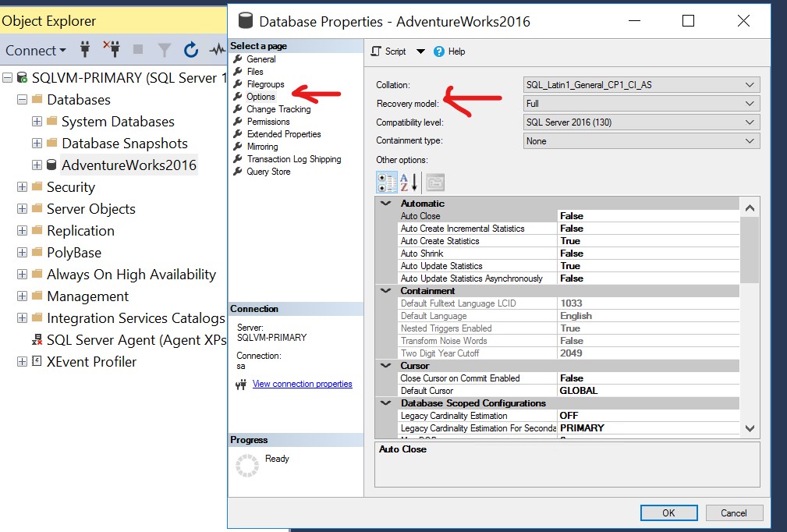Click the database icon in dialog title bar
787x532 pixels.
coord(246,21)
